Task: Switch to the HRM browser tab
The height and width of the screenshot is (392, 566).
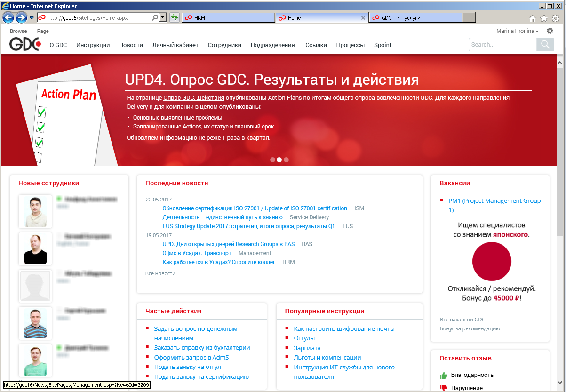Action: pyautogui.click(x=228, y=17)
